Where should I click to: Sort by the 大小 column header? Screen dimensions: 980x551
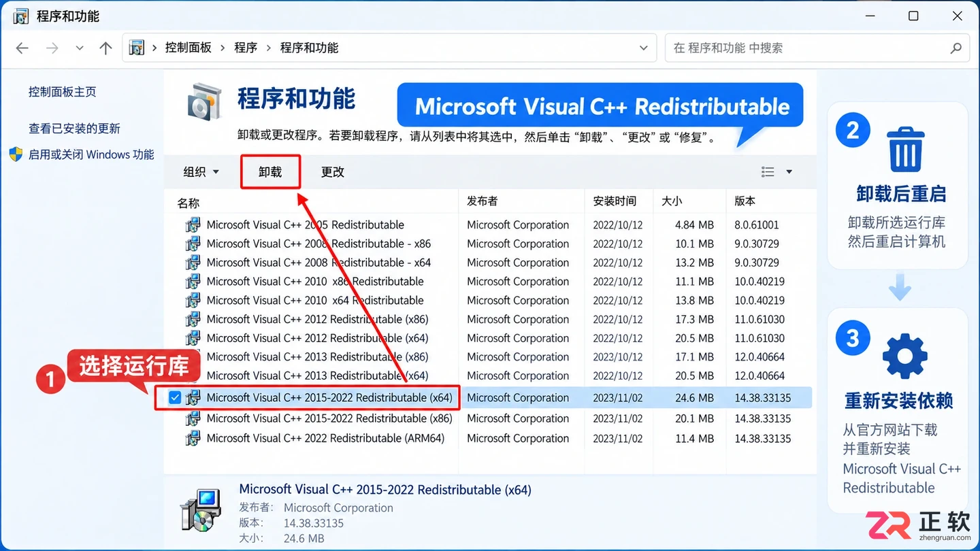click(x=672, y=201)
